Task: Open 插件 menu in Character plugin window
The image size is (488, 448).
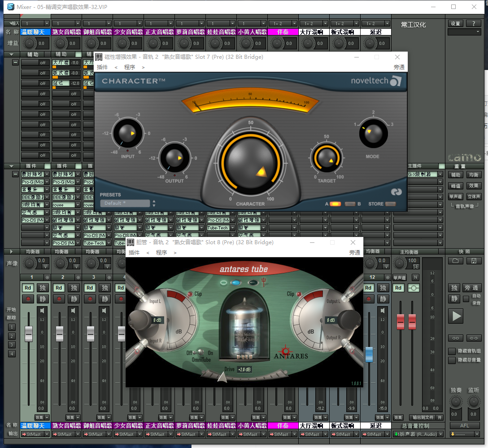Action: pos(102,67)
